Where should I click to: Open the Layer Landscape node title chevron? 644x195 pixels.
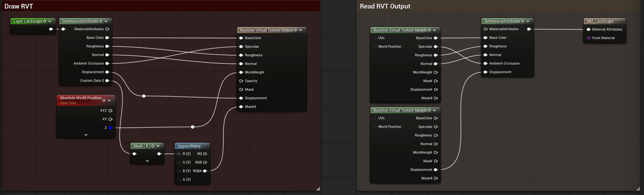(x=50, y=21)
